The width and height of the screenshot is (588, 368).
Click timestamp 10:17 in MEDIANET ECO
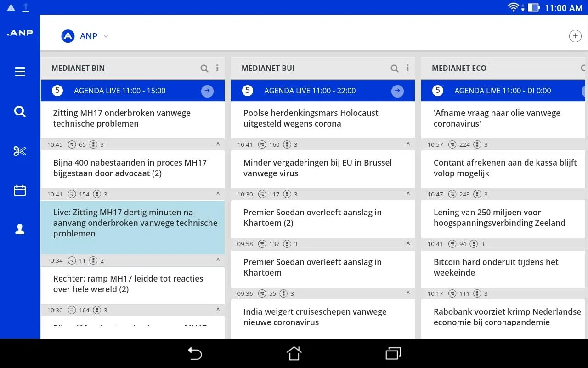pyautogui.click(x=435, y=293)
